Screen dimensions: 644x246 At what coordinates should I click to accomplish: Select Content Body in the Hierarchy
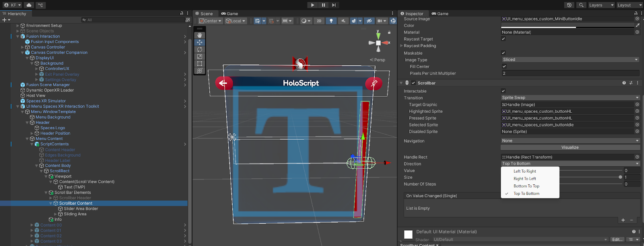(x=58, y=165)
